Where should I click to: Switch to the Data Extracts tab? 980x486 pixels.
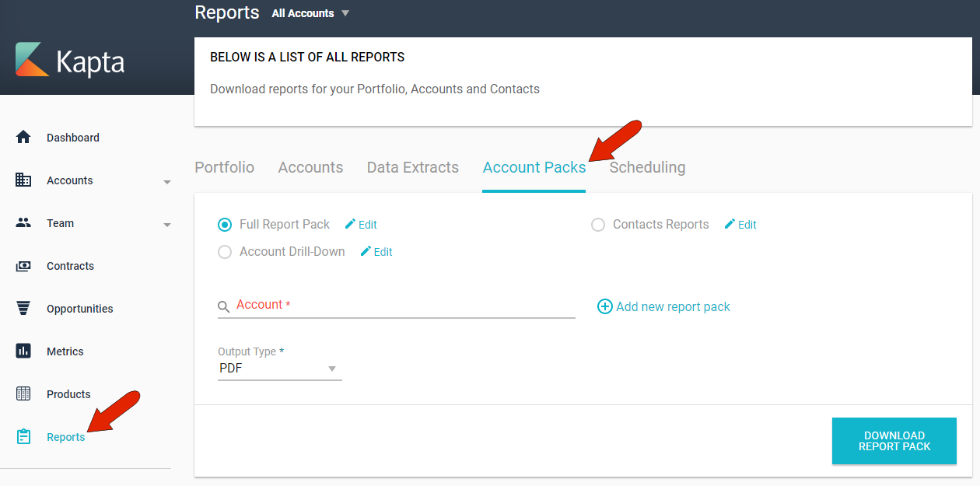pyautogui.click(x=412, y=167)
